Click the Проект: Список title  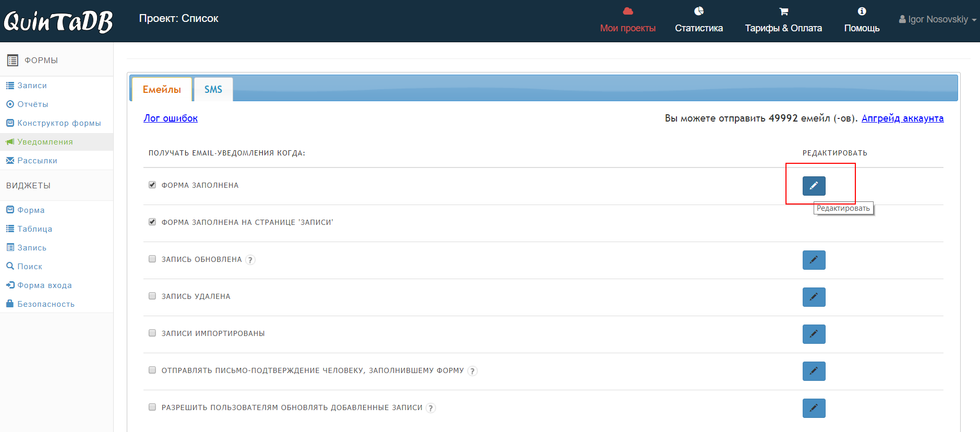point(178,18)
